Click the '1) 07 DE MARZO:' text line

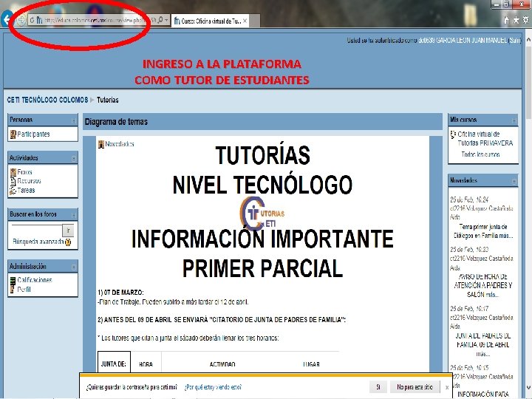(120, 293)
